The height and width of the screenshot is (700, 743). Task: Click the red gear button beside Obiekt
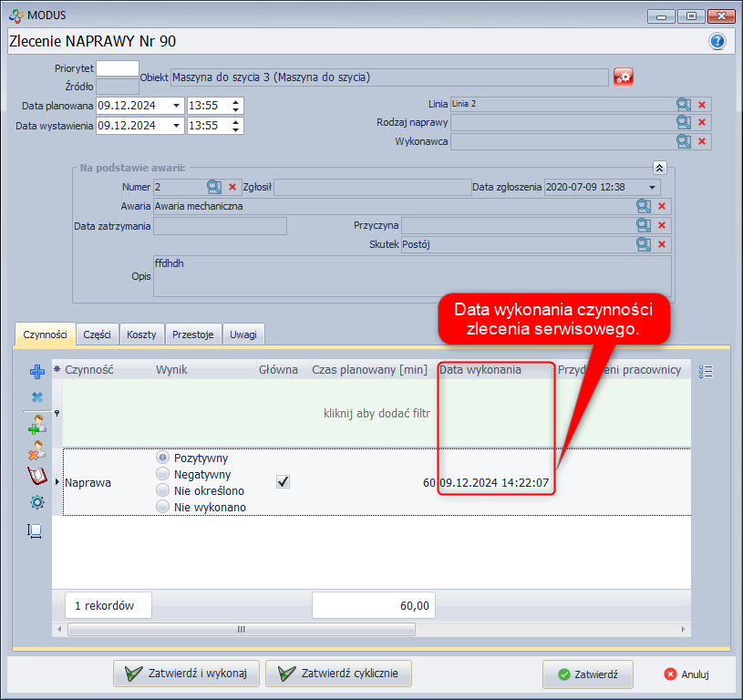623,77
